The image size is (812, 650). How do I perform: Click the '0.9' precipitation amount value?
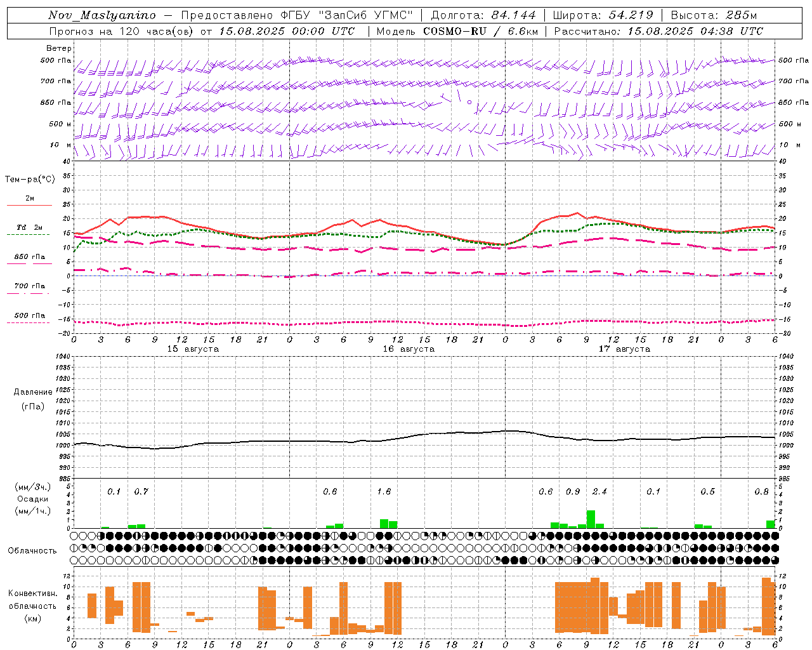573,491
